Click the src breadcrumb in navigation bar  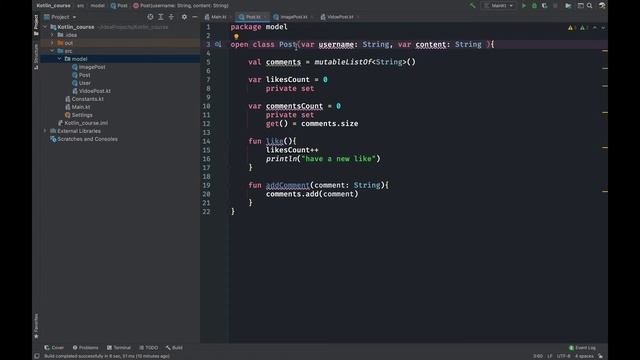coord(80,6)
